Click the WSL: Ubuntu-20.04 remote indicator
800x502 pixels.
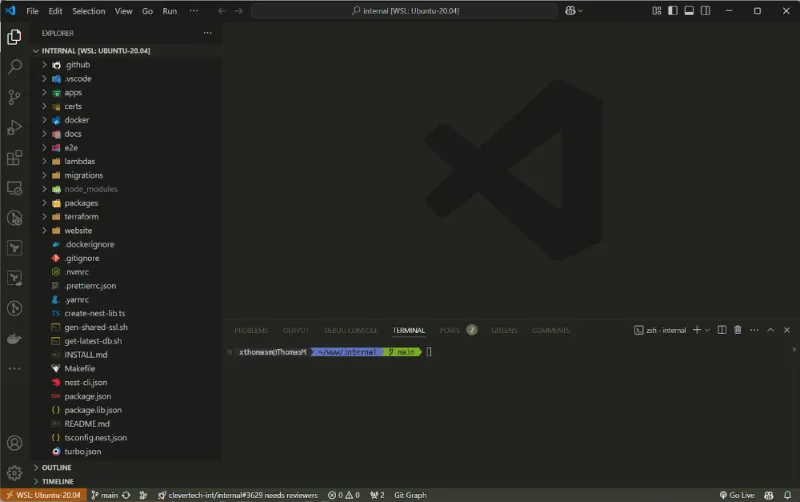[44, 495]
